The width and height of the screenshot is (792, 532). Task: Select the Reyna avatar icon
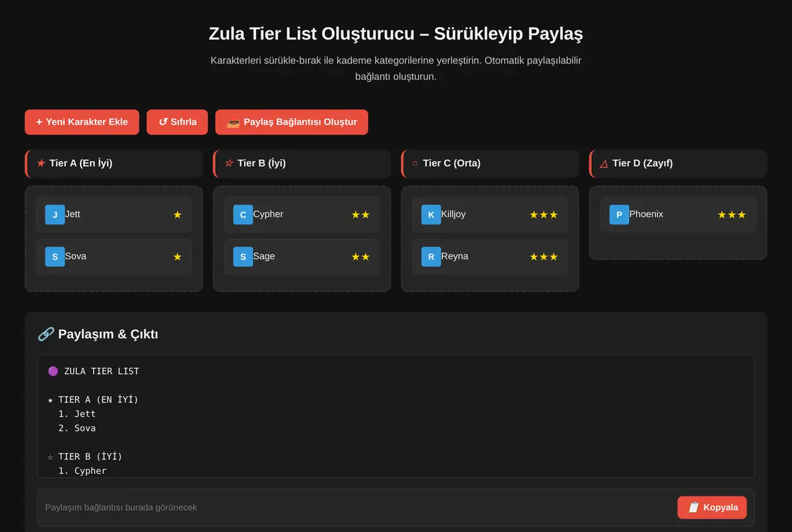(431, 257)
